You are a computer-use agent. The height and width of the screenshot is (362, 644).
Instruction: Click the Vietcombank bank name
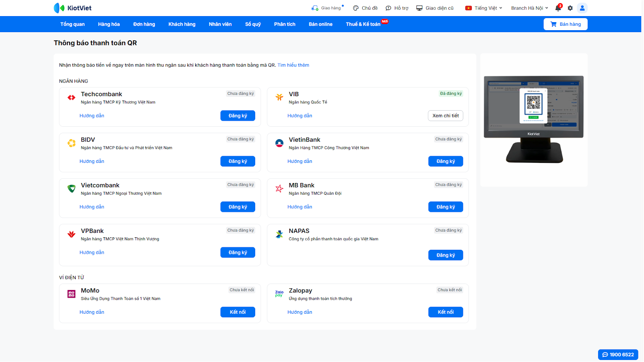click(x=100, y=185)
